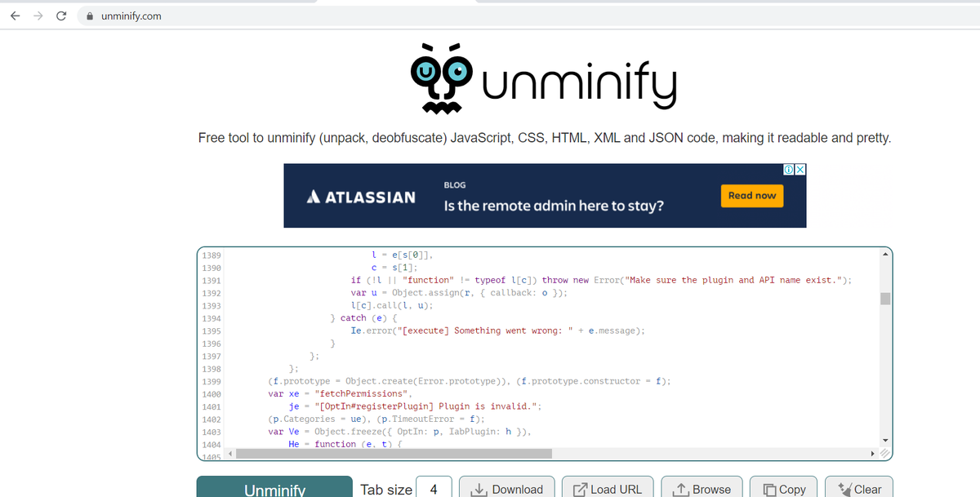Click line number 1395 in the gutter
This screenshot has height=497, width=980.
point(211,331)
